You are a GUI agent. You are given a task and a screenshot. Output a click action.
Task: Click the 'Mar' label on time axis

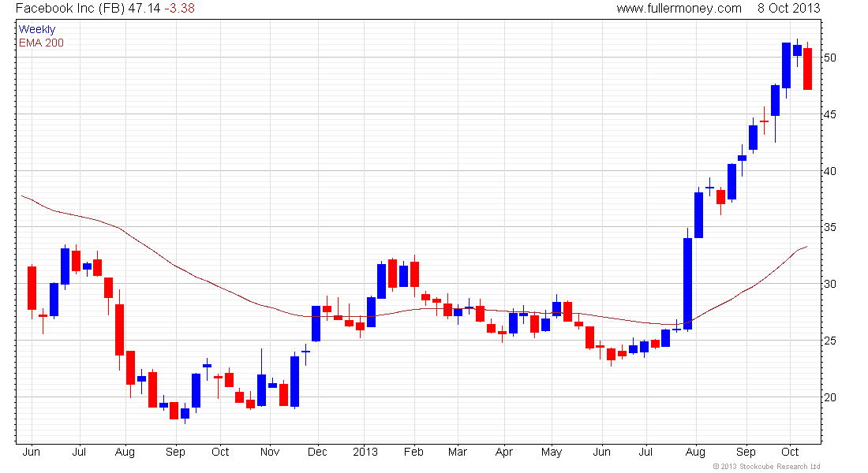(x=457, y=452)
